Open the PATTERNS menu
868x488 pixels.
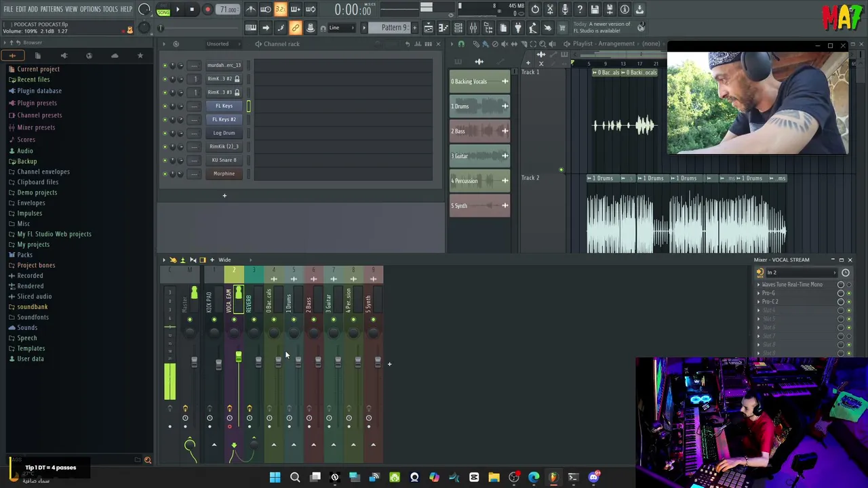[52, 9]
